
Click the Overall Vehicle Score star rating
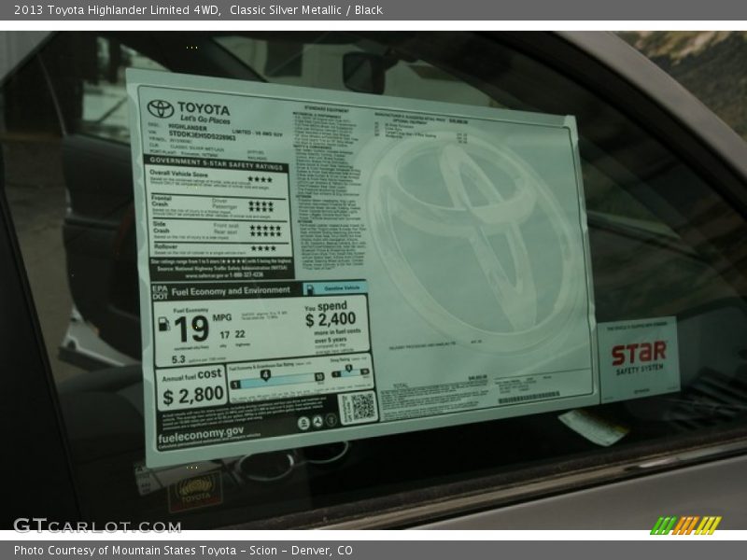[x=261, y=179]
